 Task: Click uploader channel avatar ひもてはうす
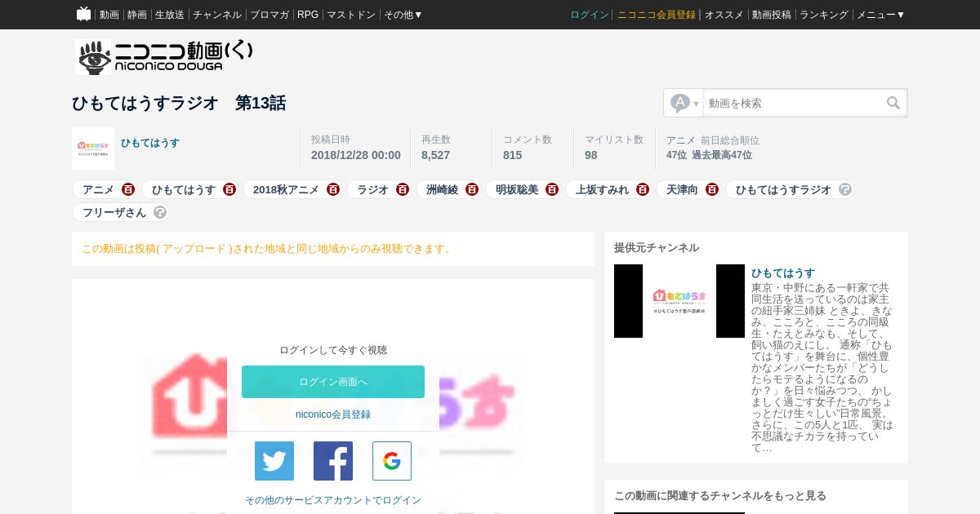pos(93,148)
